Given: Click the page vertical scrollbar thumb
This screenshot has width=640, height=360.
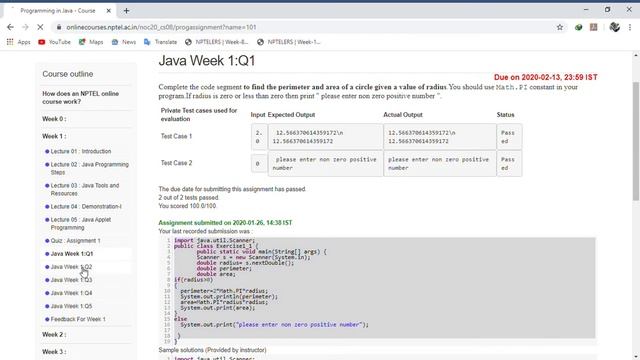Looking at the screenshot, I should [636, 141].
